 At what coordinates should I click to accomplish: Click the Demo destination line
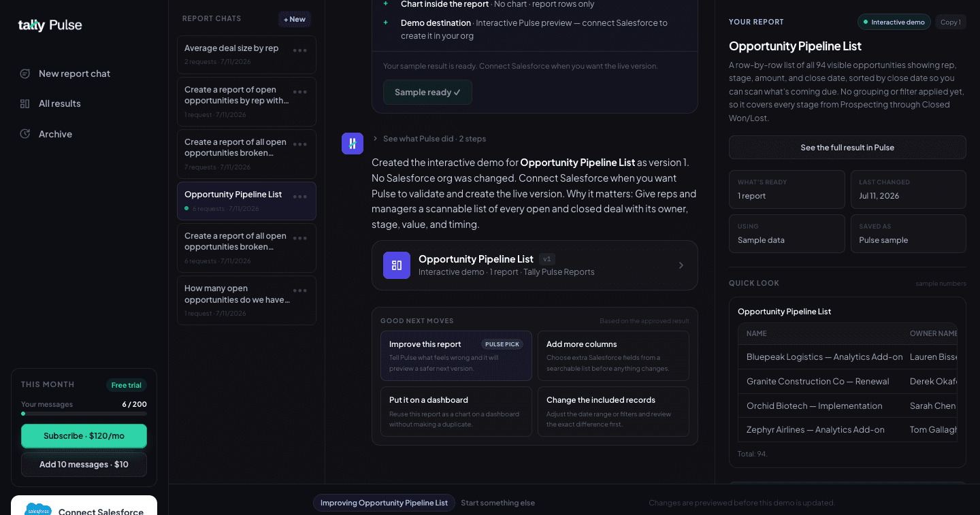(534, 29)
